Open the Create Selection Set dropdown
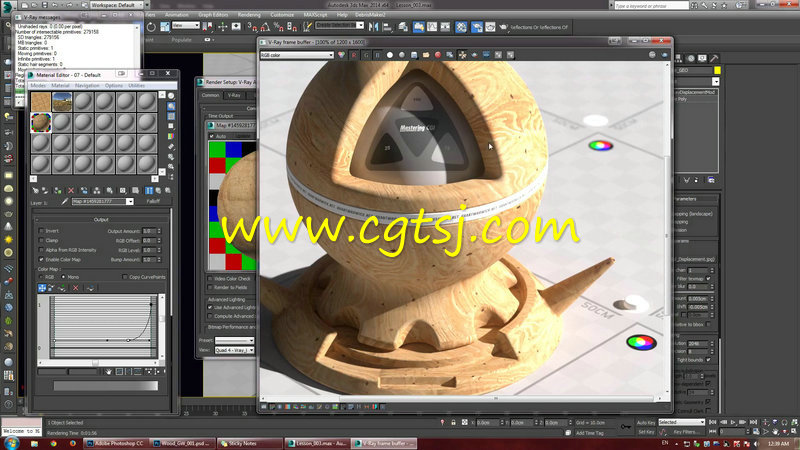 [x=340, y=25]
